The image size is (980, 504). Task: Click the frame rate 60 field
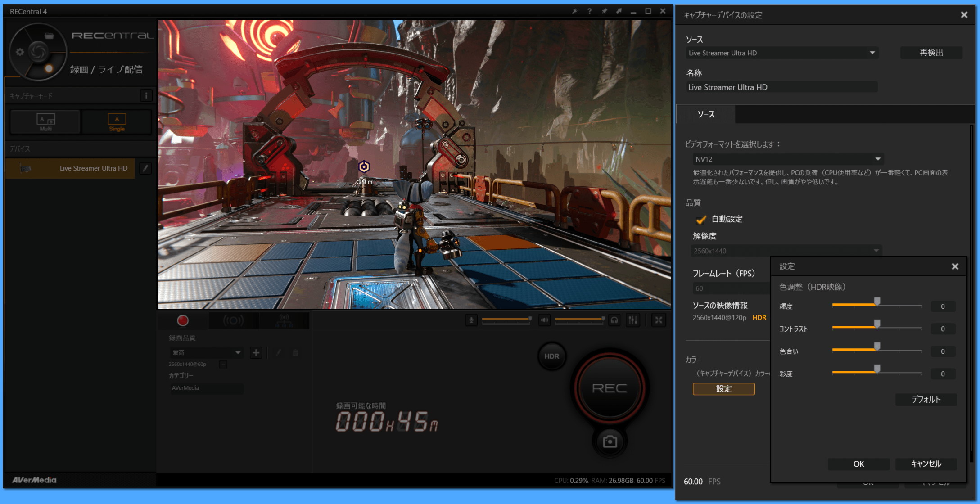731,288
